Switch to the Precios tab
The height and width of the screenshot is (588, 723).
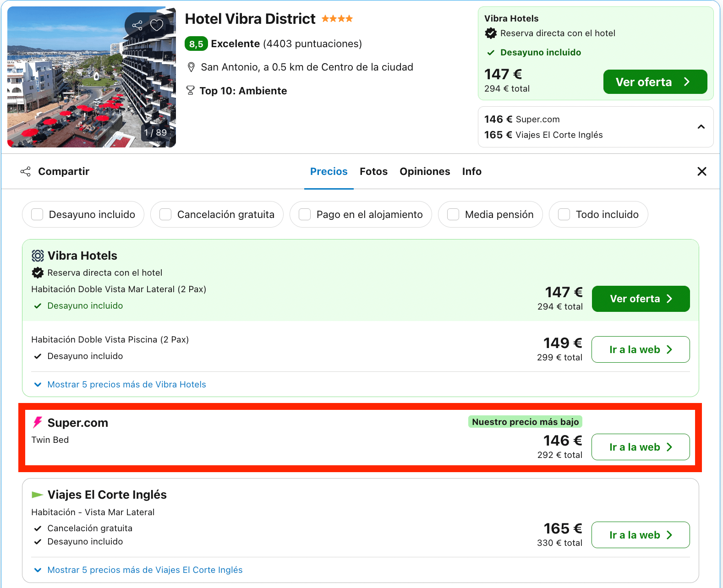pos(329,171)
